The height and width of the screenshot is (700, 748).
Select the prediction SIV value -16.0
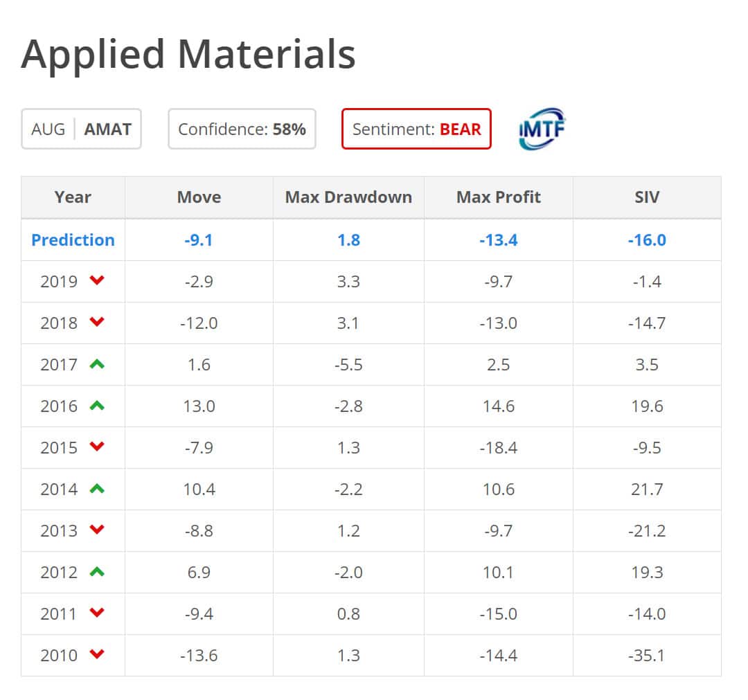click(x=647, y=240)
